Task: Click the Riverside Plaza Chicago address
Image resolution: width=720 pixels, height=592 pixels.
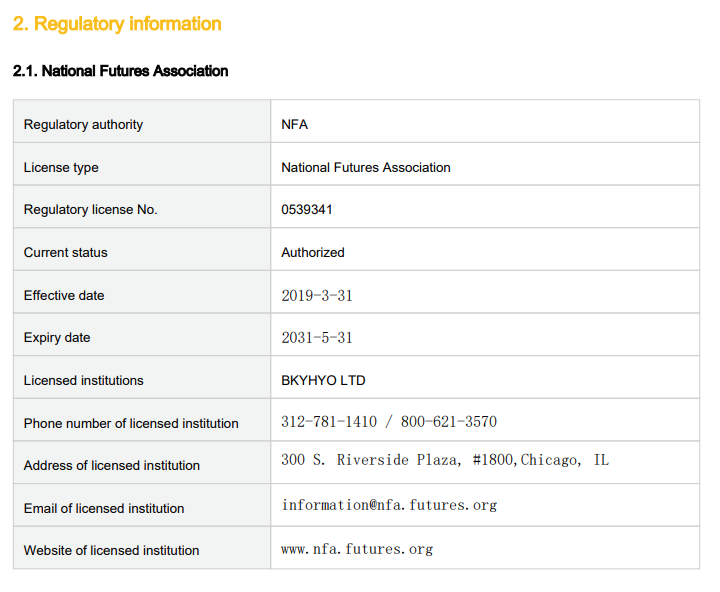Action: point(445,460)
